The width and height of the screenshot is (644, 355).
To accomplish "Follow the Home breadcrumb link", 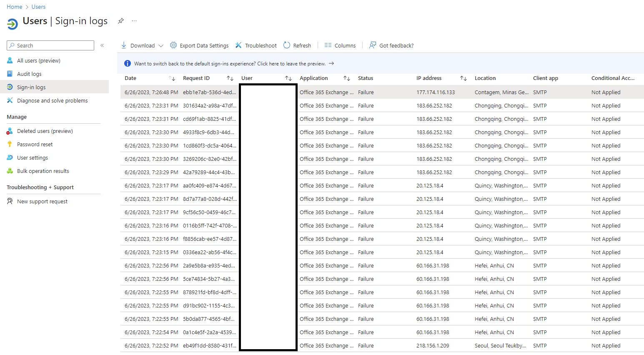I will click(x=14, y=6).
